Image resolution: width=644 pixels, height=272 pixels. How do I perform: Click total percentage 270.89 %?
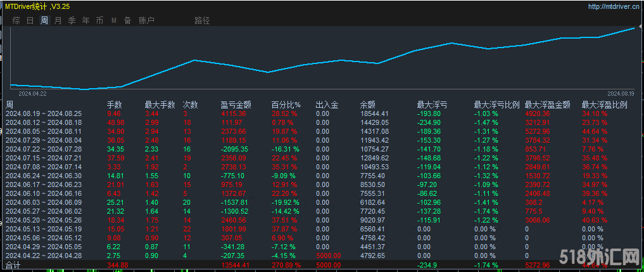pos(286,266)
